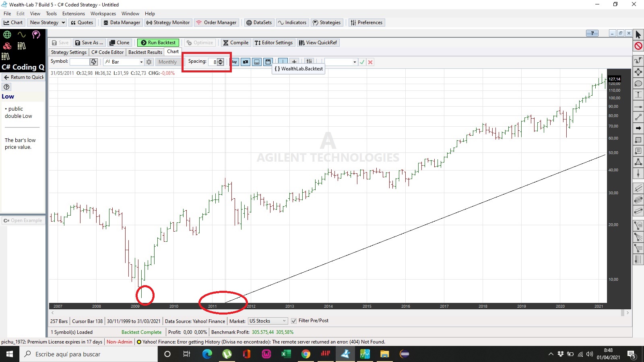Open the pink head strategies sidebar icon
This screenshot has height=362, width=644.
click(x=36, y=35)
